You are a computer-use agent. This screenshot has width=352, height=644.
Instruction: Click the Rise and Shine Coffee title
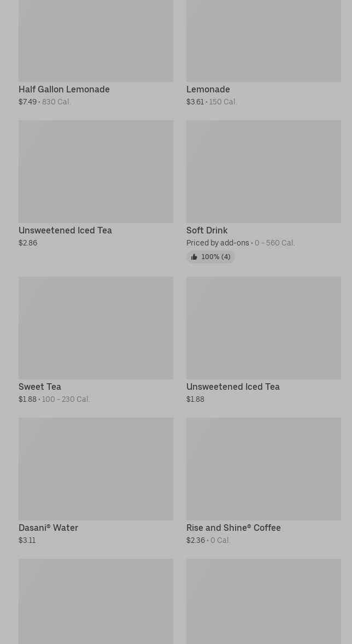233,528
